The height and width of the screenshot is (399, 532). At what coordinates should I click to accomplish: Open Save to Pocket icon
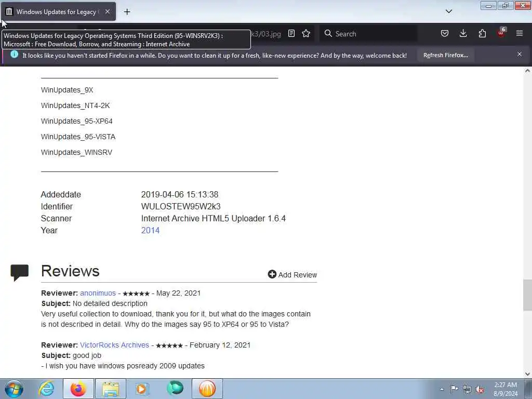pos(445,34)
